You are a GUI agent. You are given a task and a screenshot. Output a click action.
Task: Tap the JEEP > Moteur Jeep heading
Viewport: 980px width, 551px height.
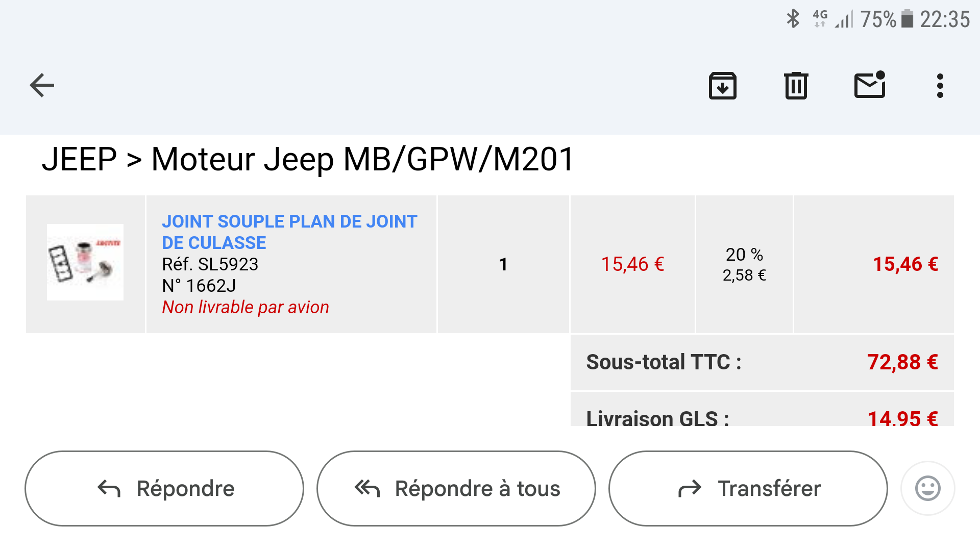[x=308, y=159]
